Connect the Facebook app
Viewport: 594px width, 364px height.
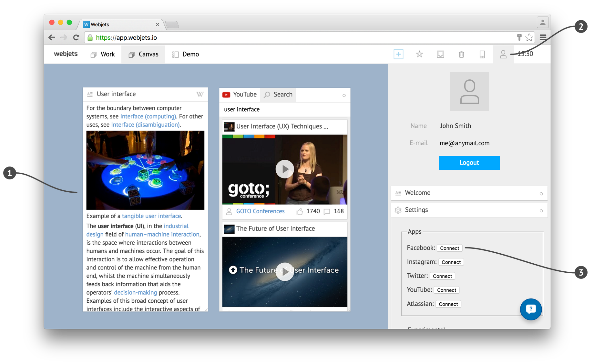(x=449, y=248)
